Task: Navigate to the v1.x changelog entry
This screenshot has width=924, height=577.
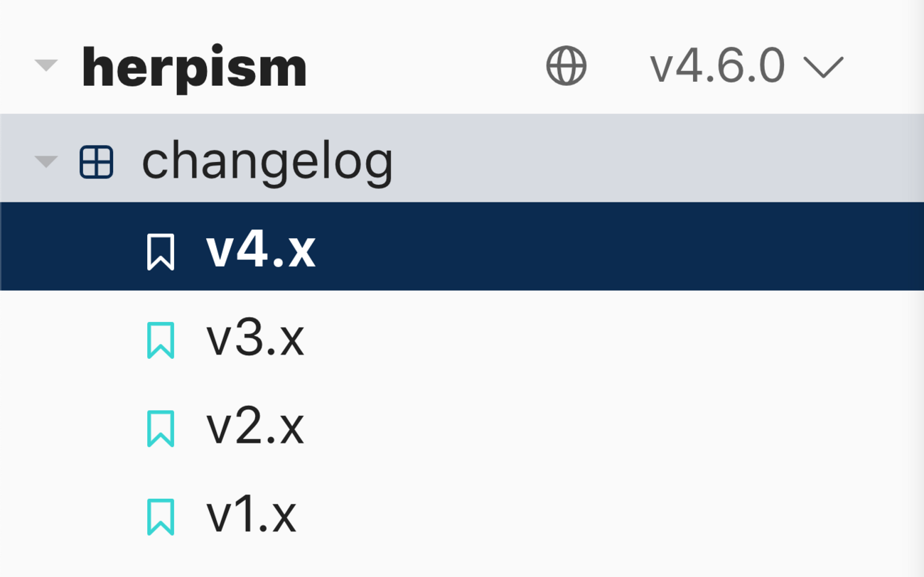Action: pyautogui.click(x=251, y=515)
